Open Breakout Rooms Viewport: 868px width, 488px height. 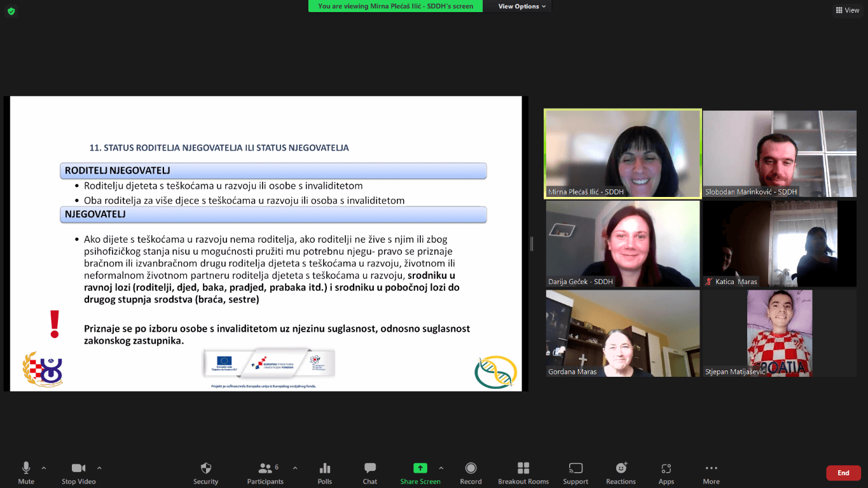point(523,469)
